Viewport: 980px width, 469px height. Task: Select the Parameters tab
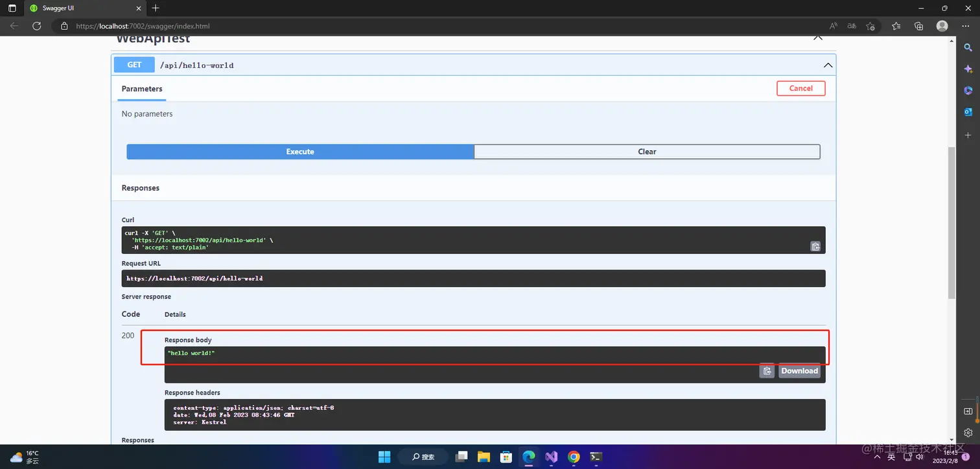point(142,89)
